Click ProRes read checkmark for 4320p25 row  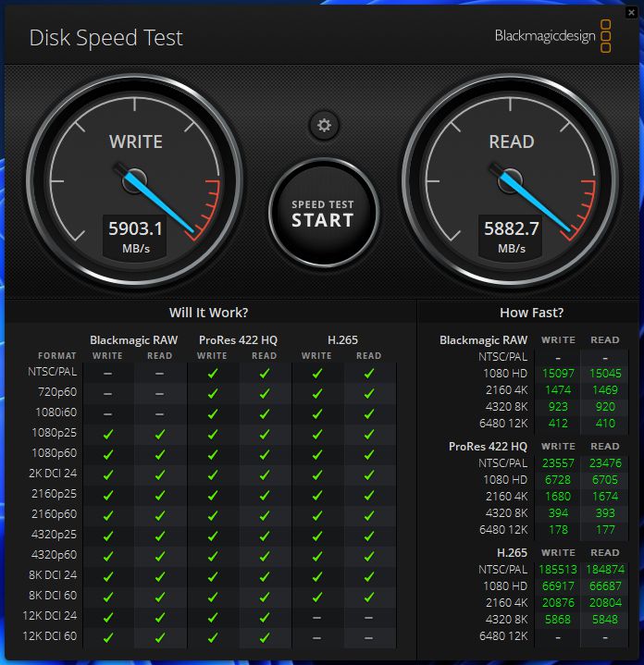coord(265,536)
